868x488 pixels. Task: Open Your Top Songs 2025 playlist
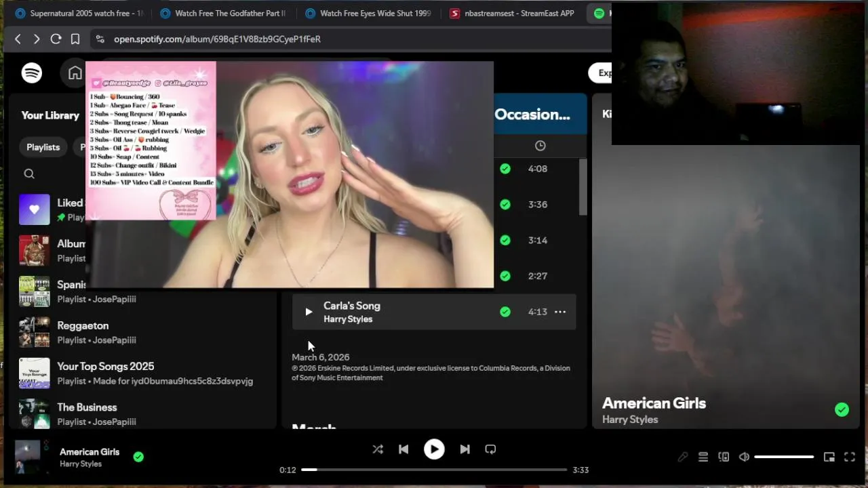click(144, 373)
